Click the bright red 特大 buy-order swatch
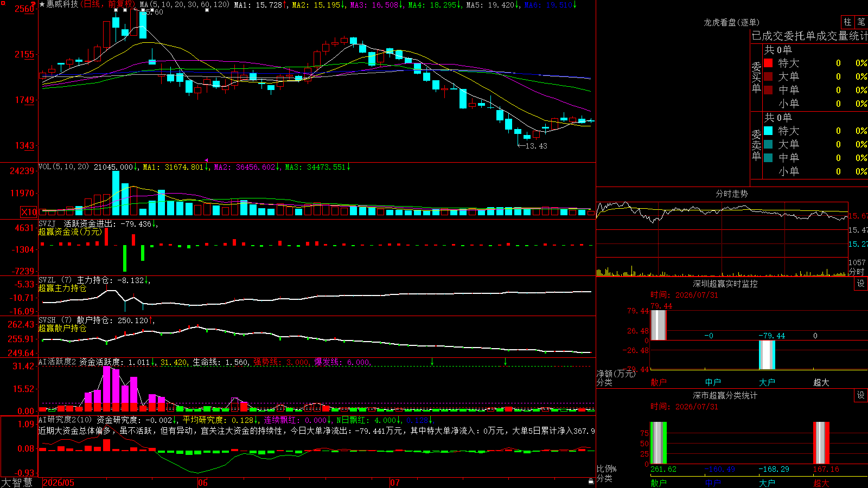The width and height of the screenshot is (868, 488). coord(768,63)
